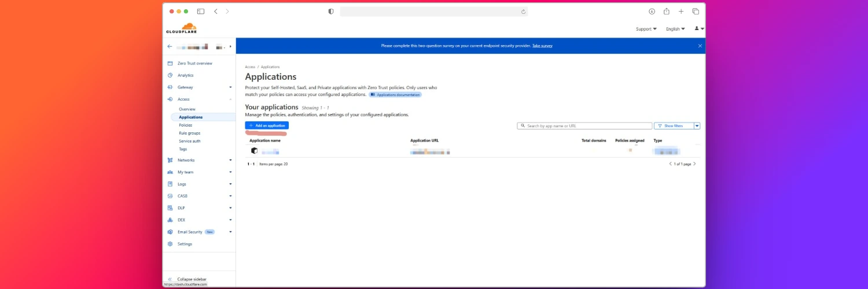This screenshot has height=289, width=868.
Task: Open Analytics from the sidebar
Action: [185, 75]
